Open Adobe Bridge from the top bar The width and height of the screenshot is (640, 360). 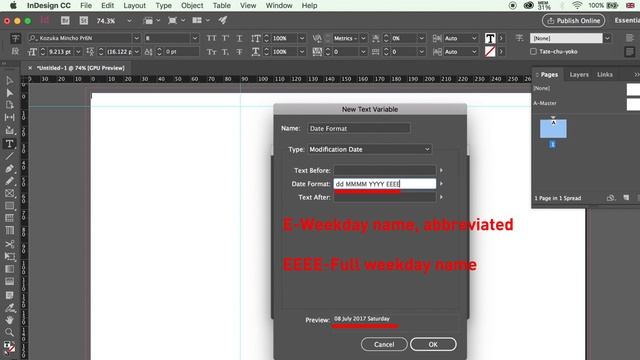pyautogui.click(x=65, y=20)
